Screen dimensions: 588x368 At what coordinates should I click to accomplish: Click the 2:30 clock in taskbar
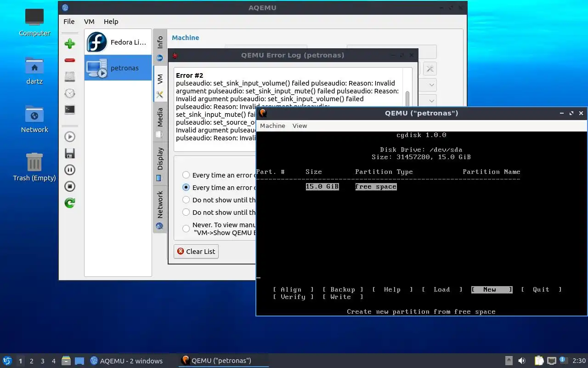click(x=579, y=361)
